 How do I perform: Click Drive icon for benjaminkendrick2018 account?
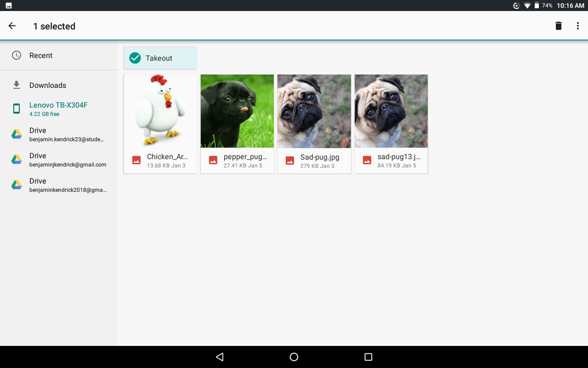click(17, 184)
